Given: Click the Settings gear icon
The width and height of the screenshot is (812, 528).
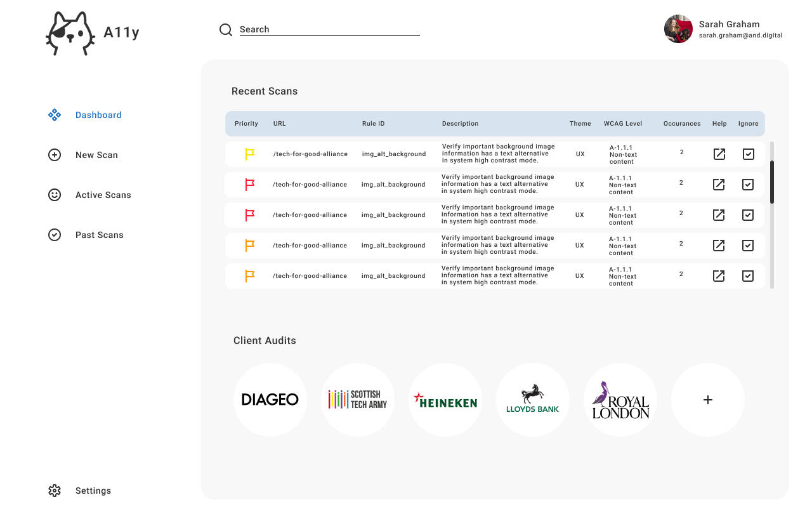Looking at the screenshot, I should point(55,491).
